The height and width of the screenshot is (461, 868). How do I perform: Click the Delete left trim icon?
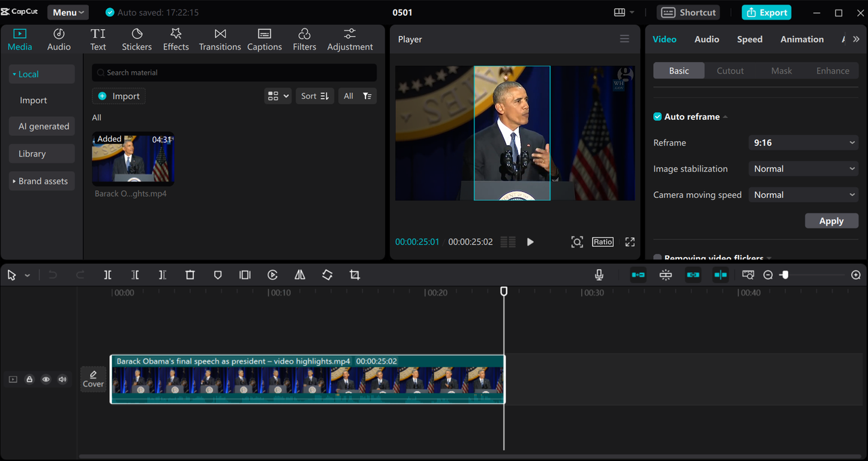(136, 275)
